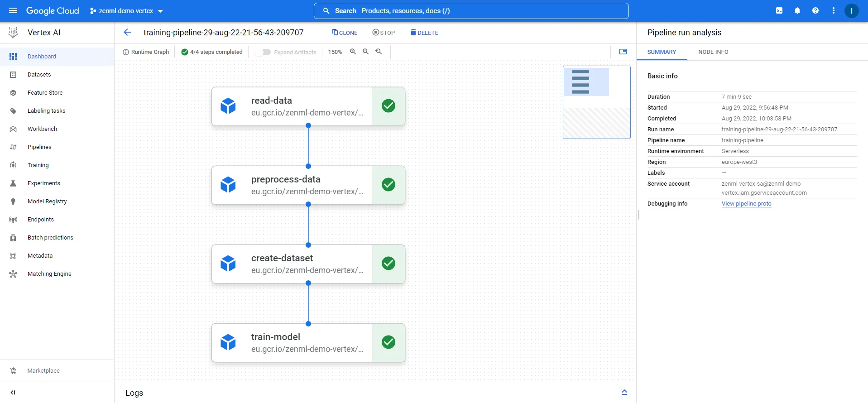Viewport: 868px width, 403px height.
Task: Toggle the Expand Artifacts switch
Action: click(x=263, y=52)
